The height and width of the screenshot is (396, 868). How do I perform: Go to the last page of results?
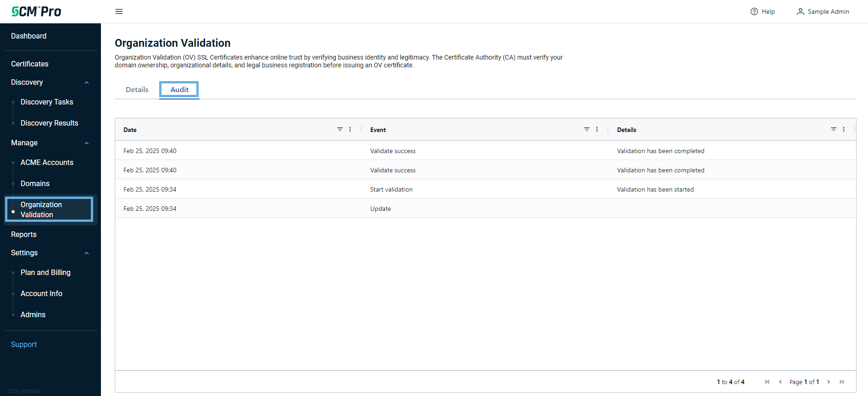pyautogui.click(x=841, y=382)
